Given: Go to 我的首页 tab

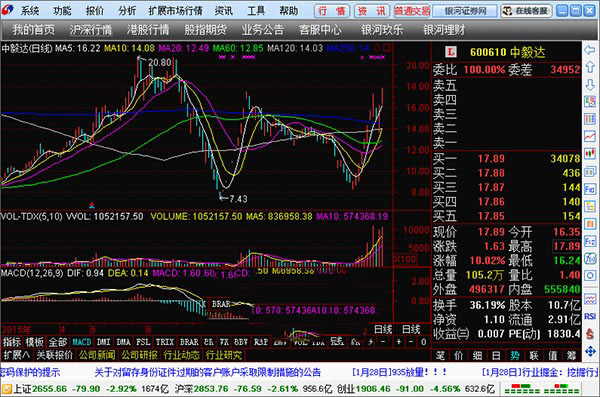Looking at the screenshot, I should coord(33,30).
